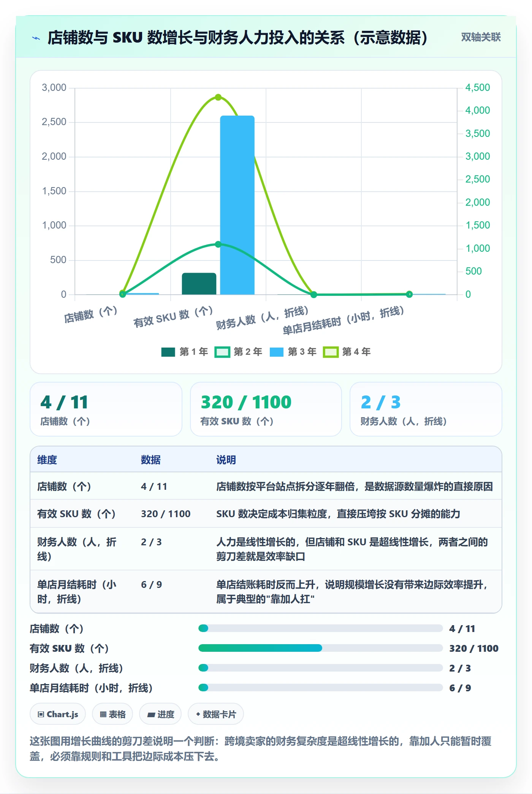
Task: Click the 进度 chip bar icon
Action: coord(151,715)
